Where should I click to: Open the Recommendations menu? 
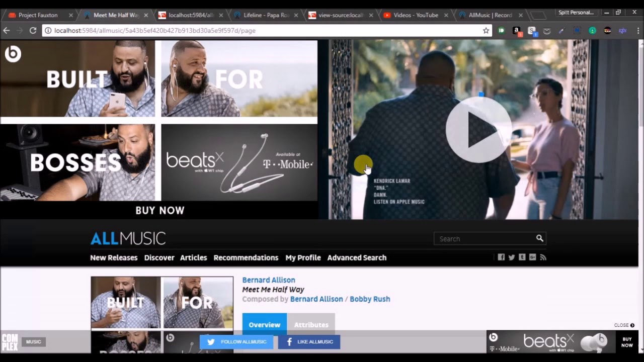(246, 257)
